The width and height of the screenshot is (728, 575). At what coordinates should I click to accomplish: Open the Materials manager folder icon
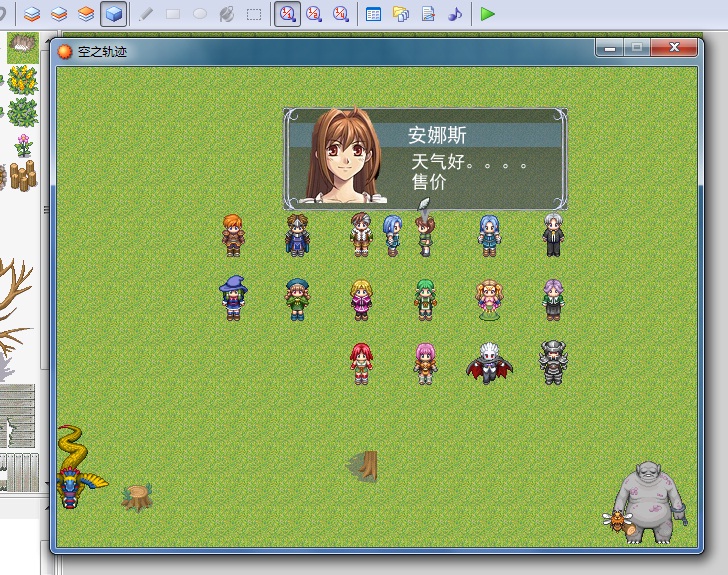[x=401, y=14]
